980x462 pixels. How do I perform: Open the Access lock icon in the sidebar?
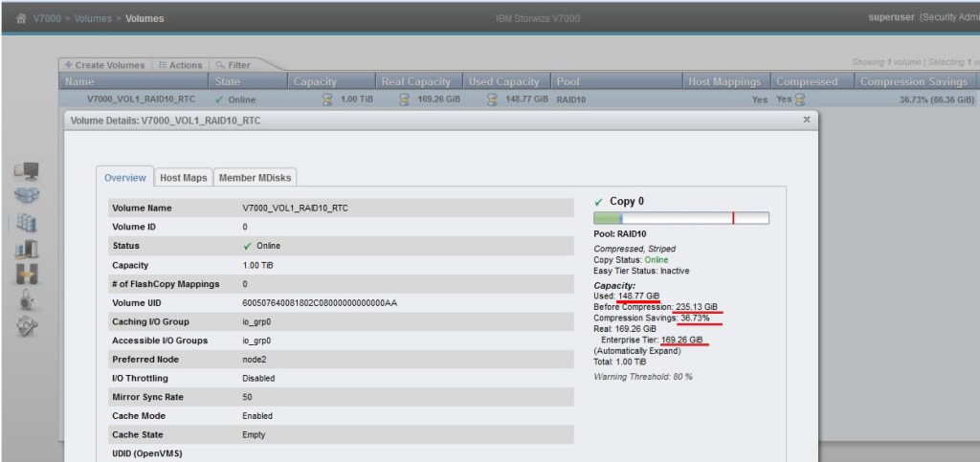coord(27,300)
